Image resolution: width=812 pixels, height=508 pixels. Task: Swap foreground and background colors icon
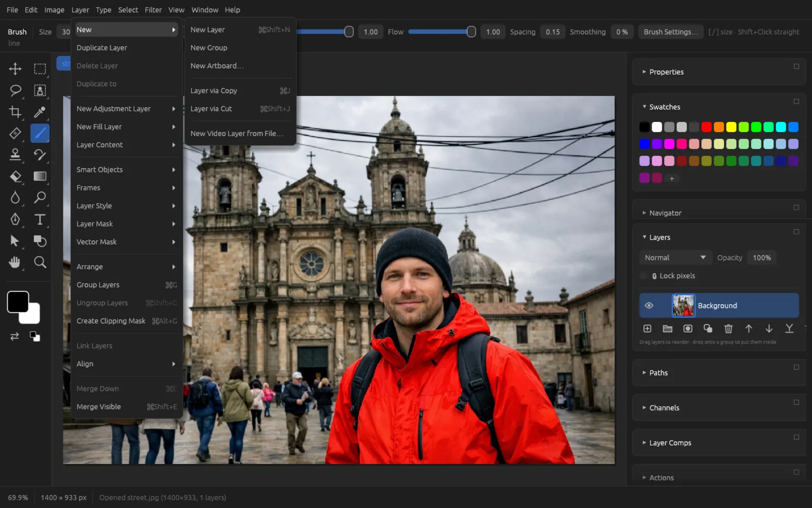pyautogui.click(x=15, y=336)
